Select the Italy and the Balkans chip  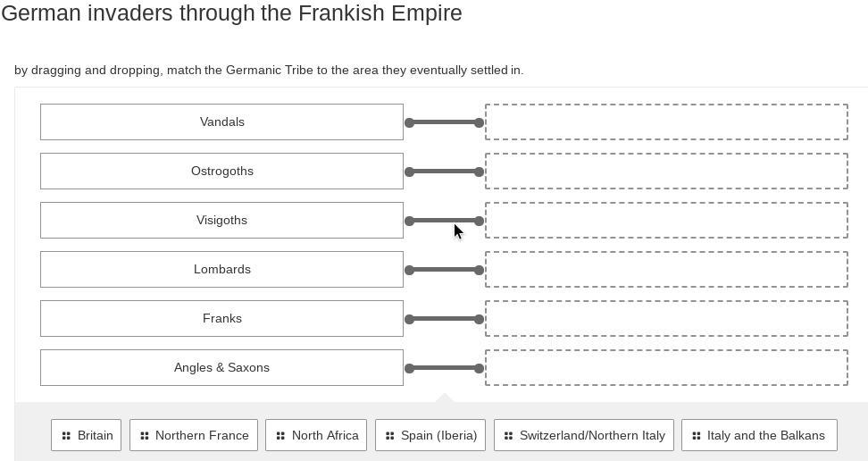click(x=759, y=435)
